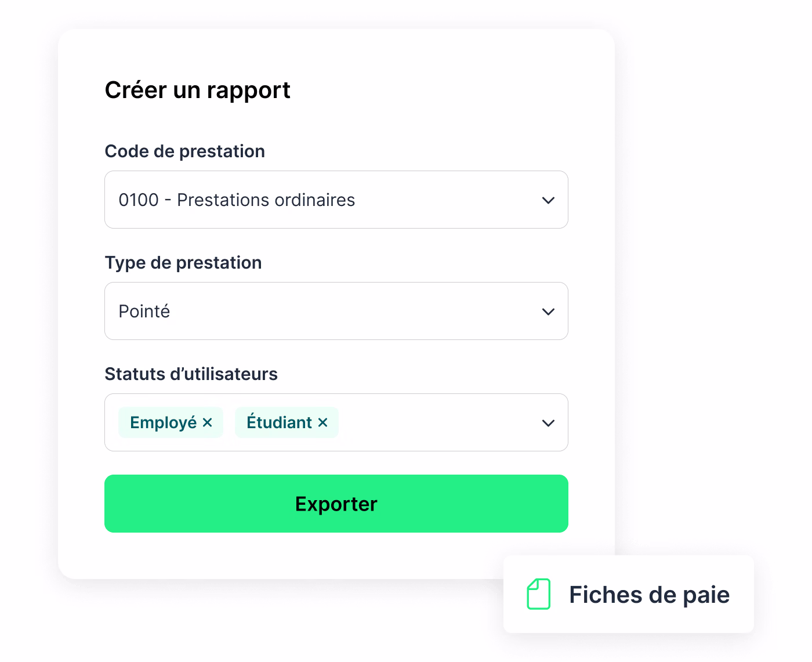Click the Créer un rapport title
The image size is (812, 662).
point(197,89)
